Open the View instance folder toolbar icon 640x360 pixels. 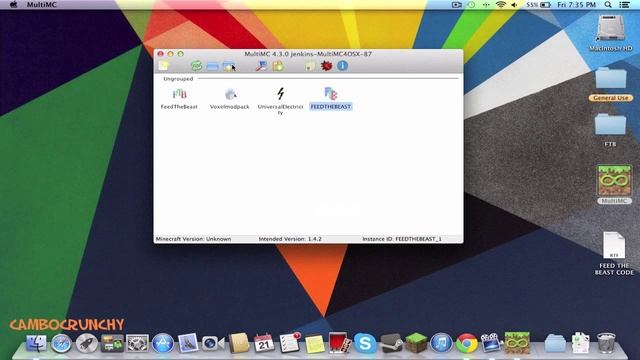(212, 66)
